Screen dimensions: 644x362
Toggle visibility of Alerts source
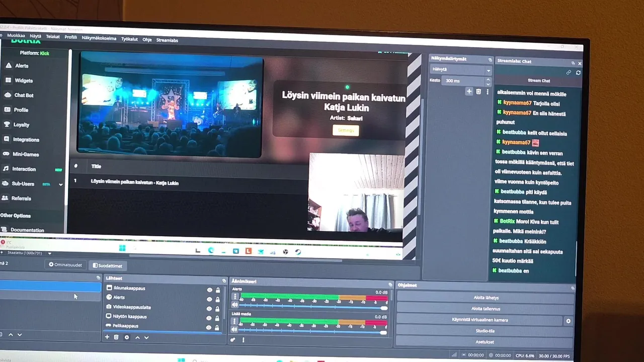210,299
